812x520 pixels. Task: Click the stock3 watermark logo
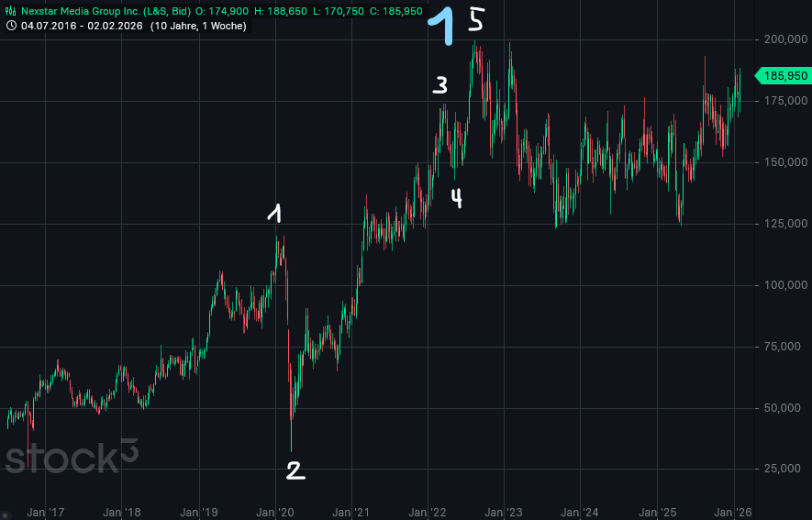pos(72,456)
